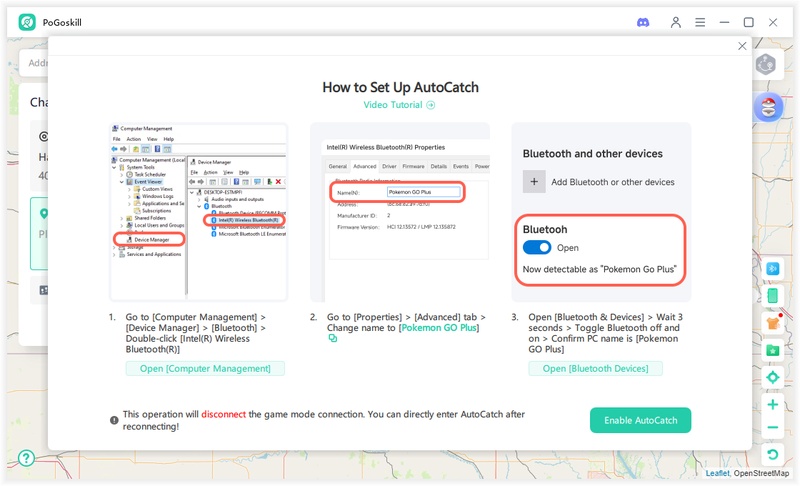Viewport: 800px width, 486px height.
Task: Zoom in on map with plus icon
Action: 772,404
